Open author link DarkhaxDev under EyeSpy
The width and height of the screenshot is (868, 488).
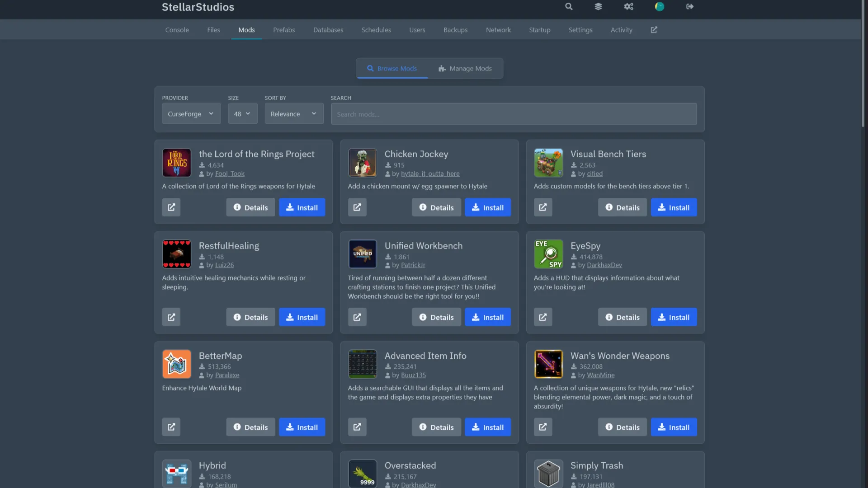pos(604,265)
